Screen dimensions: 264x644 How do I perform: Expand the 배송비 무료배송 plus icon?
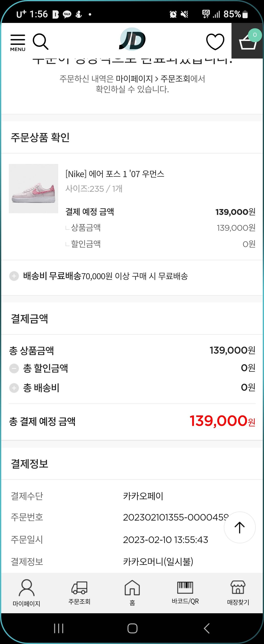[x=14, y=276]
